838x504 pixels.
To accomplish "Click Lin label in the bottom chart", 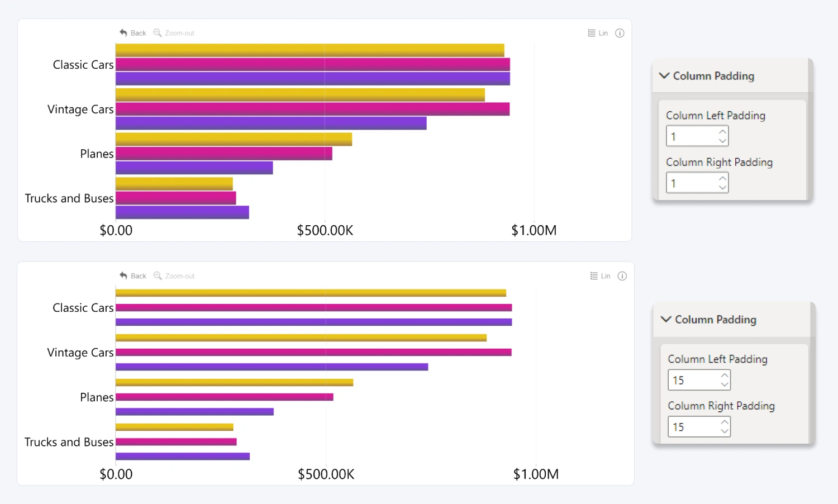I will [x=606, y=276].
